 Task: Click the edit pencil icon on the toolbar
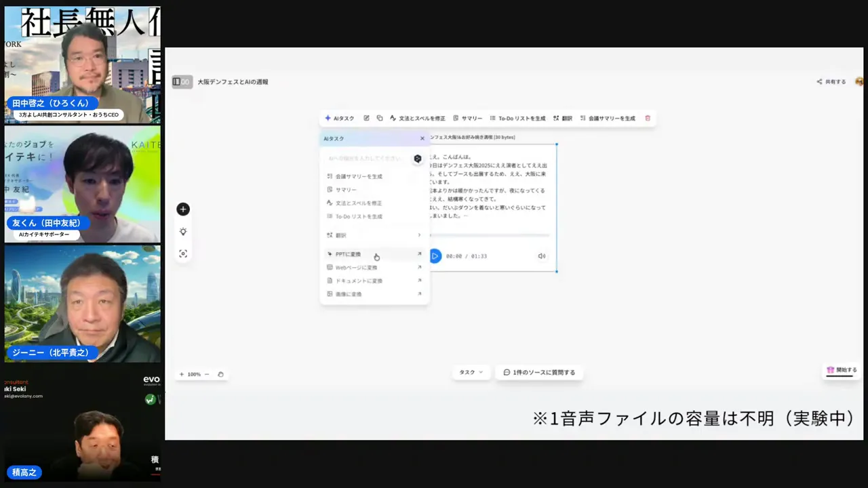coord(366,118)
